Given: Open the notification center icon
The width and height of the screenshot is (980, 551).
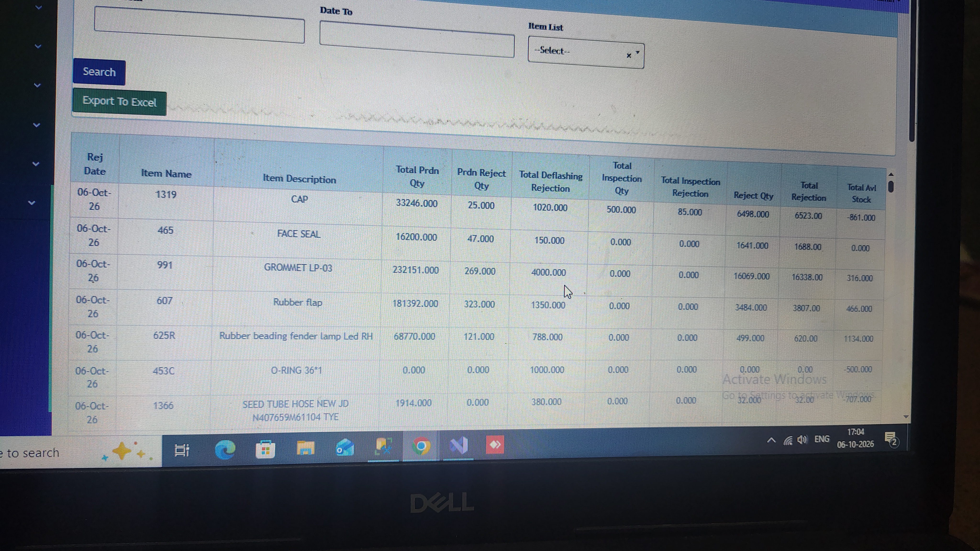Looking at the screenshot, I should 891,440.
